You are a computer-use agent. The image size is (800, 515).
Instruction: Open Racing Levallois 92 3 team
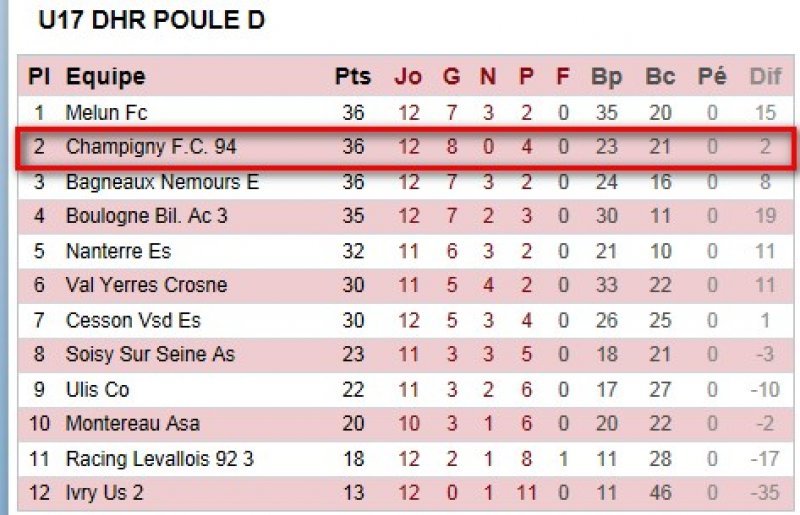click(157, 458)
